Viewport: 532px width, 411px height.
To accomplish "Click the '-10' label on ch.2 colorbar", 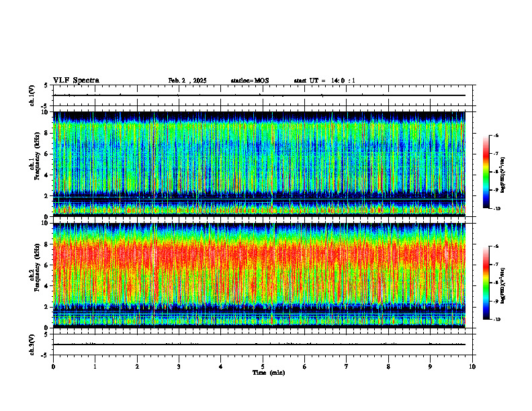I will coord(496,320).
